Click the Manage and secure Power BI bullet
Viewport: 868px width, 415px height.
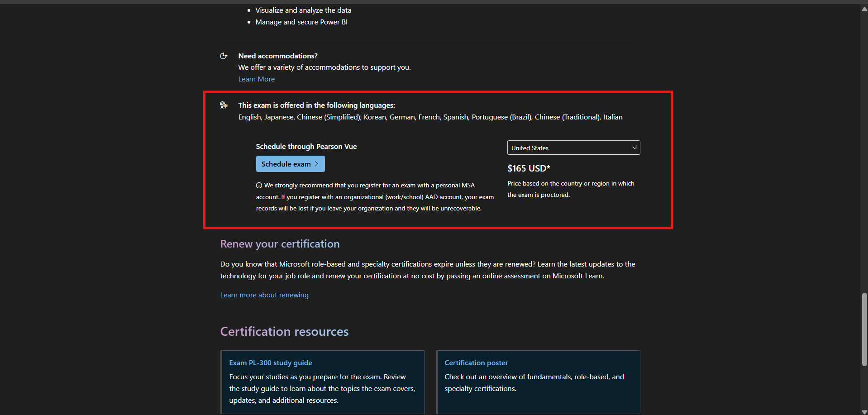[301, 22]
